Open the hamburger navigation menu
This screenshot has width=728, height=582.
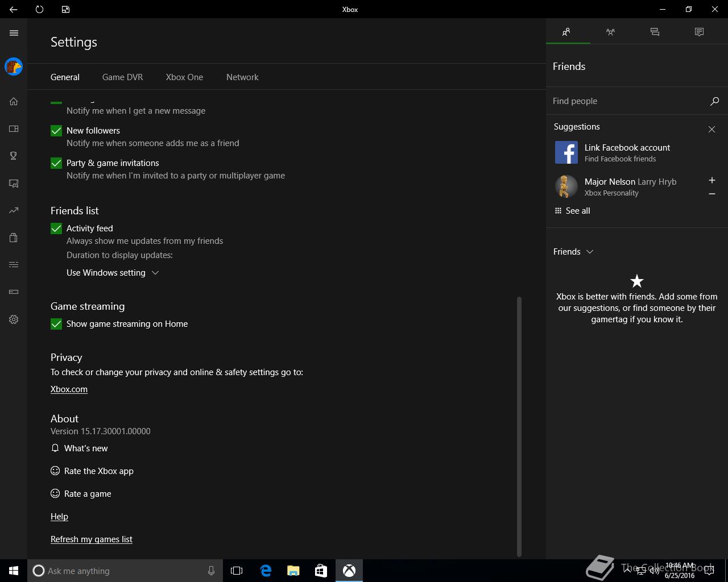(14, 33)
